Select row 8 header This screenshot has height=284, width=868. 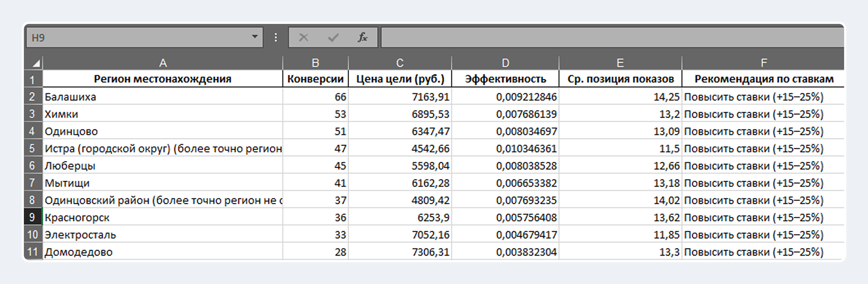pyautogui.click(x=33, y=200)
